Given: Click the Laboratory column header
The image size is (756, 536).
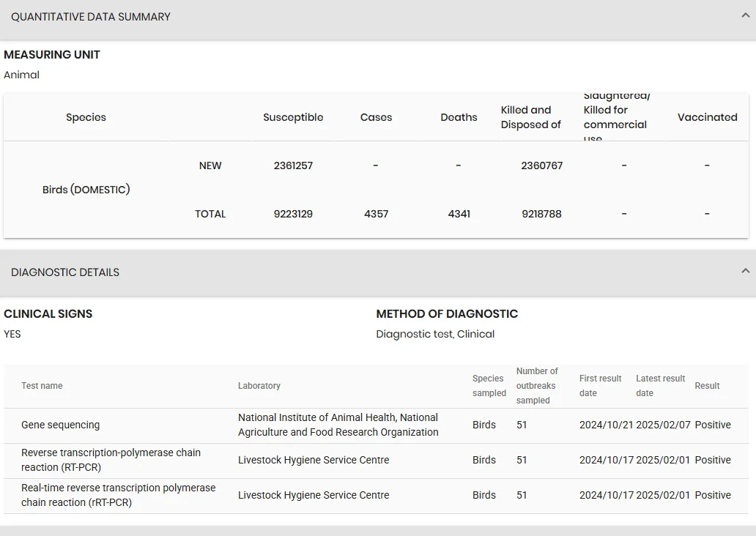Looking at the screenshot, I should [259, 386].
